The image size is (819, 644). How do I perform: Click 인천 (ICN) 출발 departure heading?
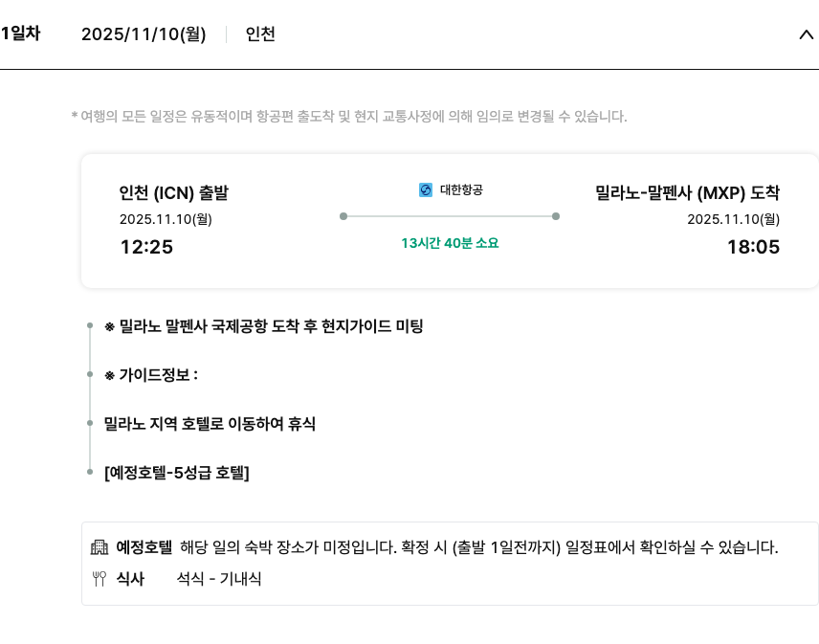click(x=174, y=193)
